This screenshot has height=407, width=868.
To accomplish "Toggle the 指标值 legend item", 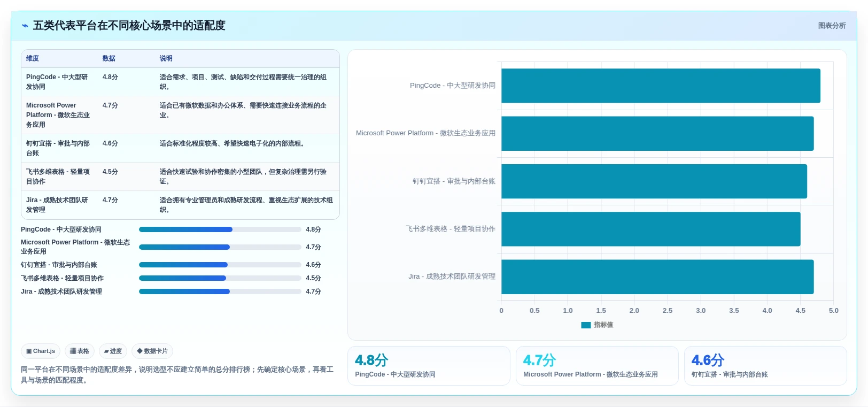I will tap(597, 325).
